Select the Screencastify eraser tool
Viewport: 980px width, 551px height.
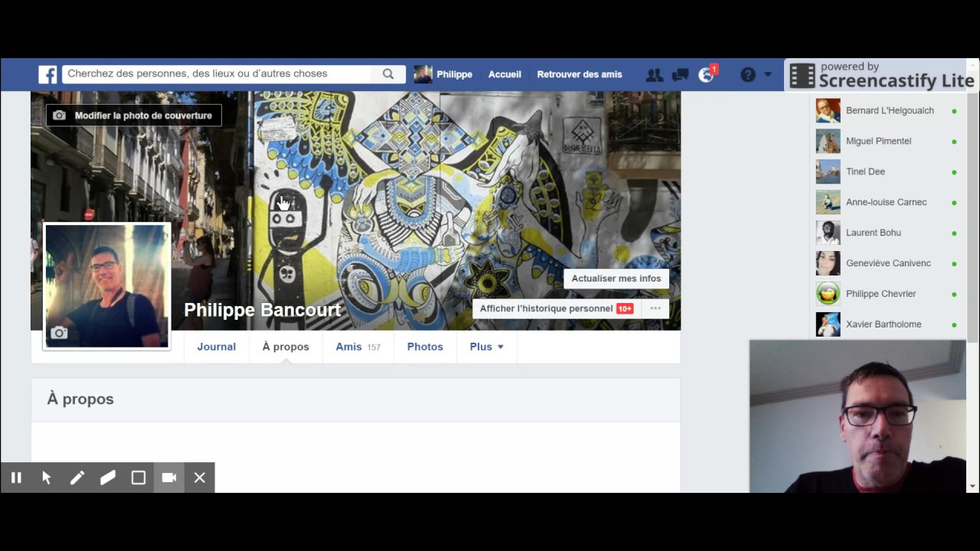[x=108, y=478]
